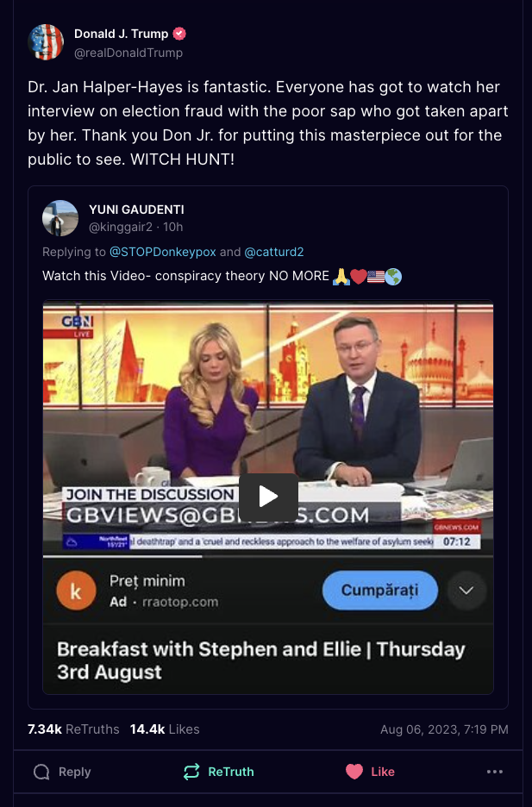Open the rraotop.com ad link
532x807 pixels.
pyautogui.click(x=180, y=602)
